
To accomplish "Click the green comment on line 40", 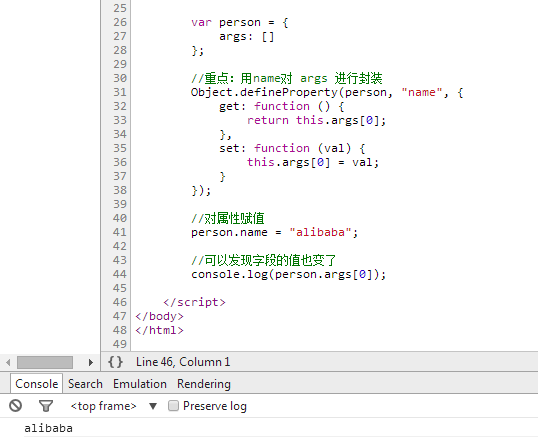I will coord(227,218).
